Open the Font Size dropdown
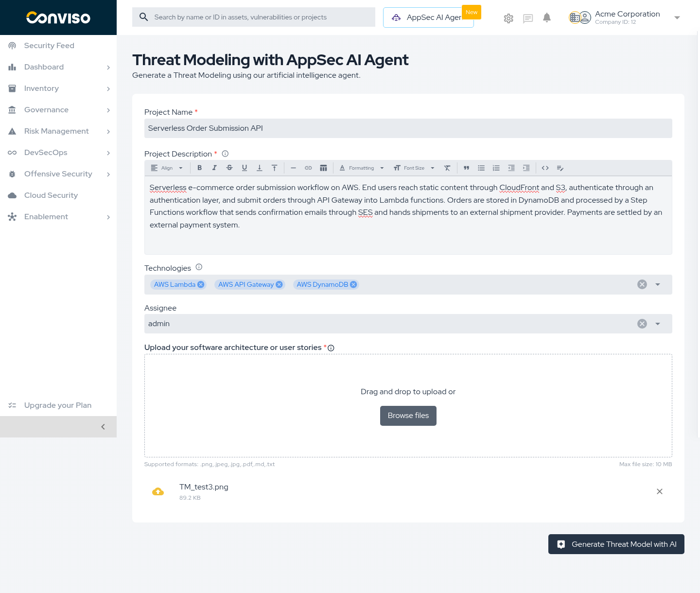This screenshot has height=593, width=700. coord(414,168)
